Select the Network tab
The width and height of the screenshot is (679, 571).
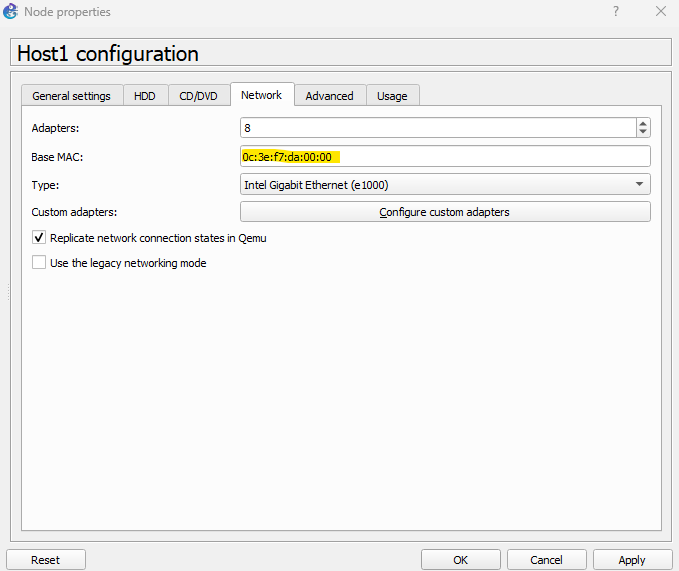(x=261, y=95)
